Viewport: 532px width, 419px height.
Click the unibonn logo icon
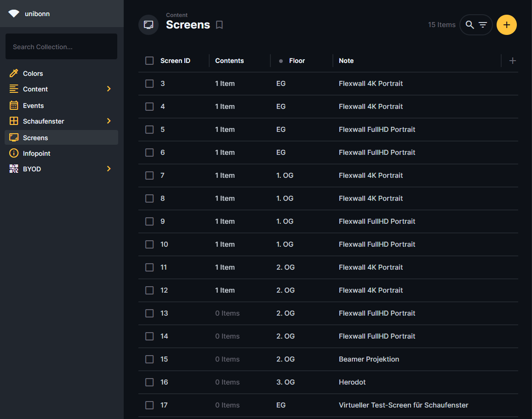(14, 14)
